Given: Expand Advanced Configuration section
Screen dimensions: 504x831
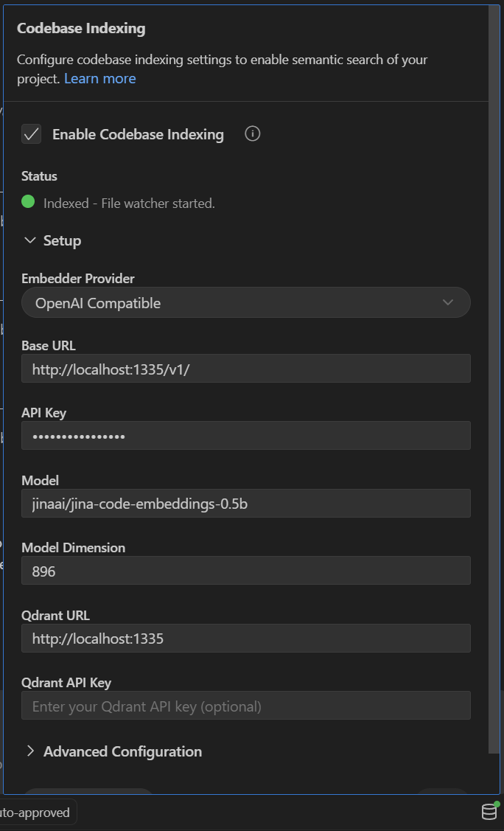Looking at the screenshot, I should point(122,751).
